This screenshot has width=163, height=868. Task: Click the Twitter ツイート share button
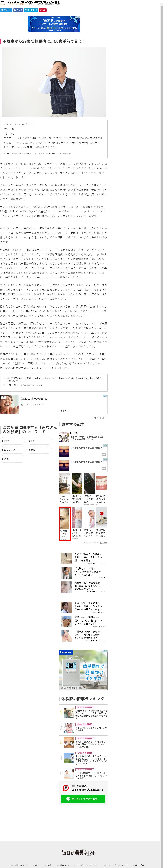(6, 10)
